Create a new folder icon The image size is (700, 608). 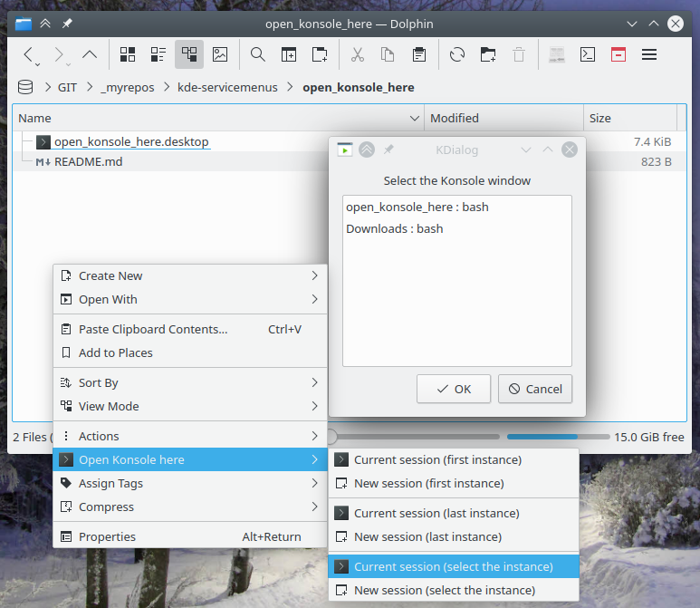[488, 54]
